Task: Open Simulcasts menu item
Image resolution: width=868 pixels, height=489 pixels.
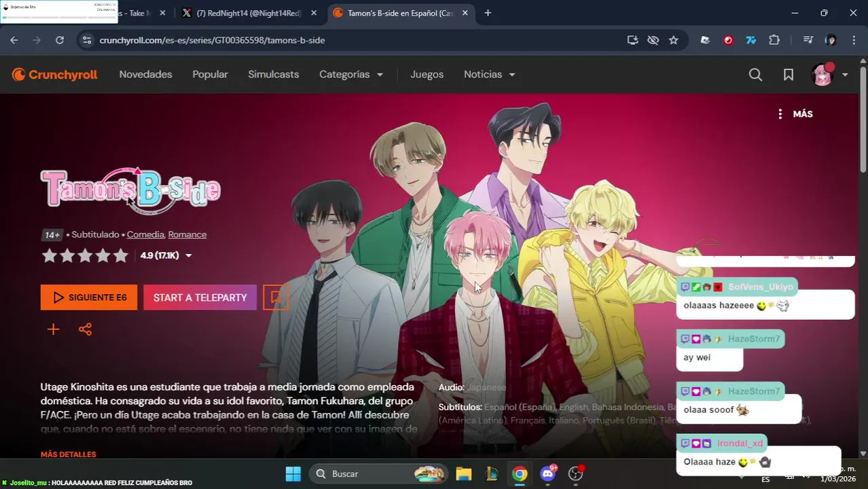Action: pyautogui.click(x=274, y=75)
